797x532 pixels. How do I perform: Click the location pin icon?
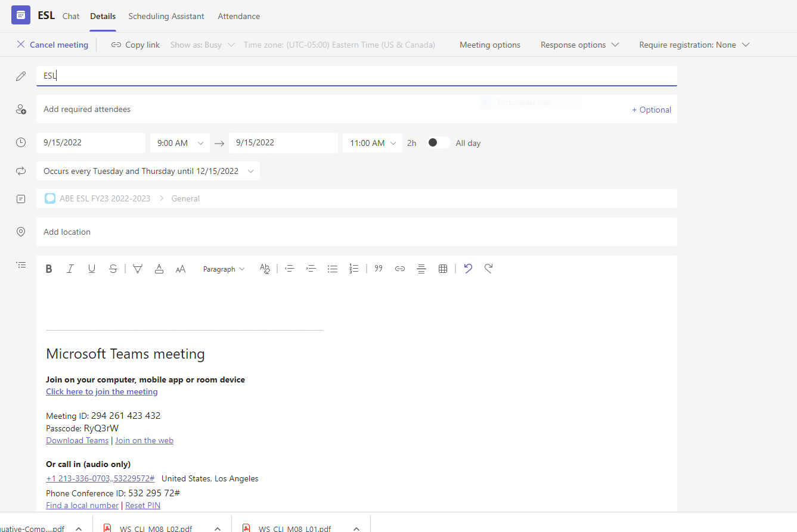(21, 232)
